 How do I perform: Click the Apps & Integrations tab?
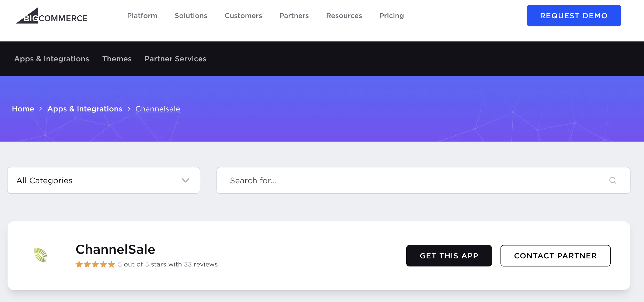(51, 58)
